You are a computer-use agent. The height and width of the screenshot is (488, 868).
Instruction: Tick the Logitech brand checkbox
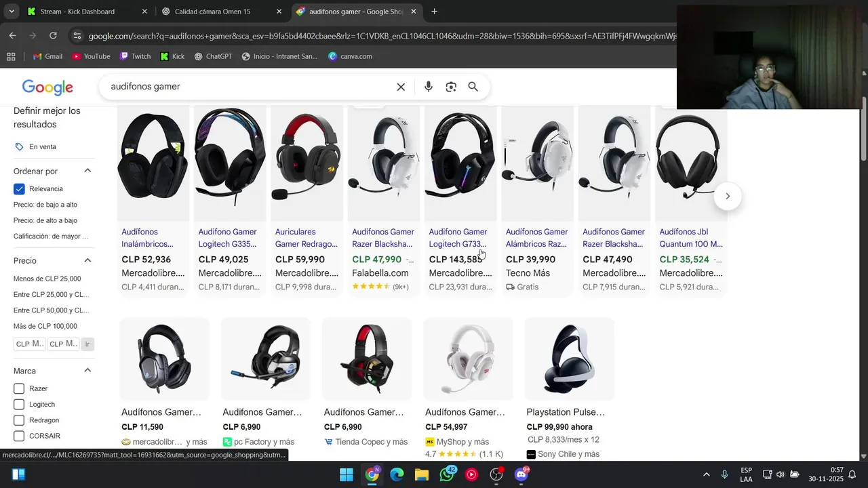click(19, 405)
